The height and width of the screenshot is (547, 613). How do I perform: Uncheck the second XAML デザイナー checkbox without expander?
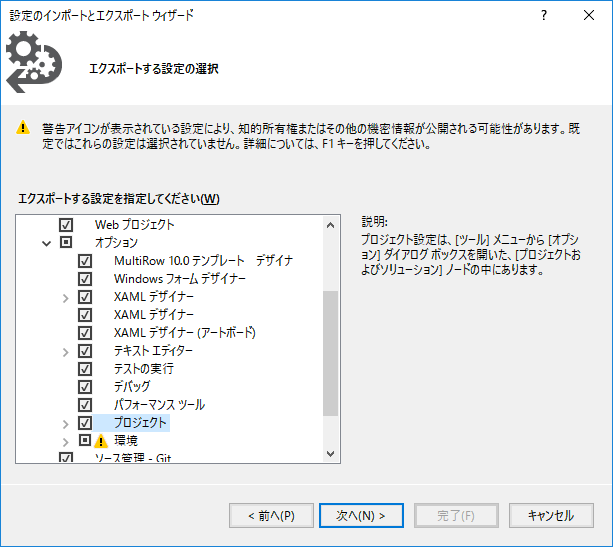tap(85, 315)
